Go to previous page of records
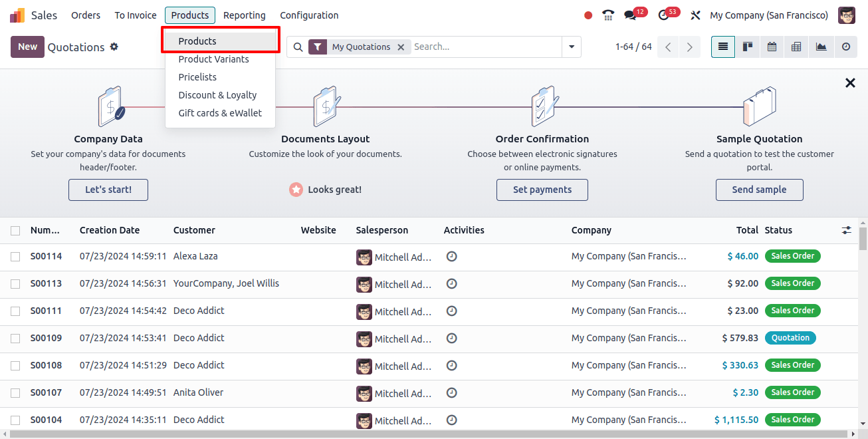 click(668, 47)
